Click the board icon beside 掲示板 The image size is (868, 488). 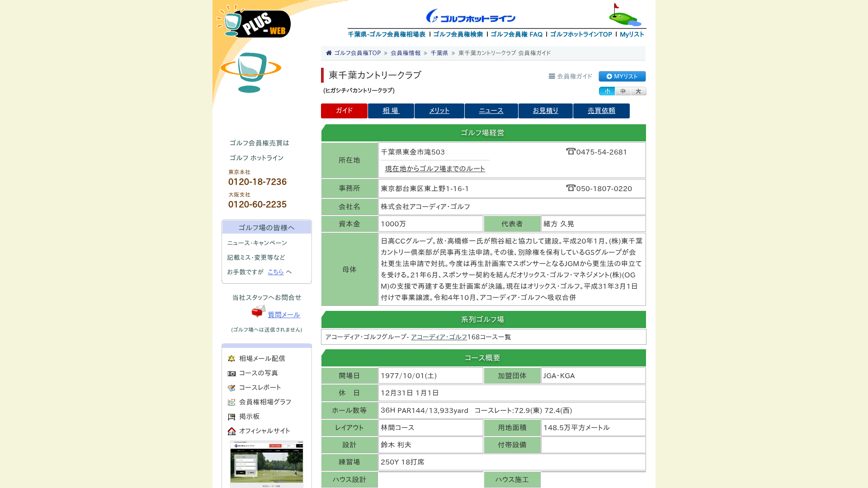231,417
